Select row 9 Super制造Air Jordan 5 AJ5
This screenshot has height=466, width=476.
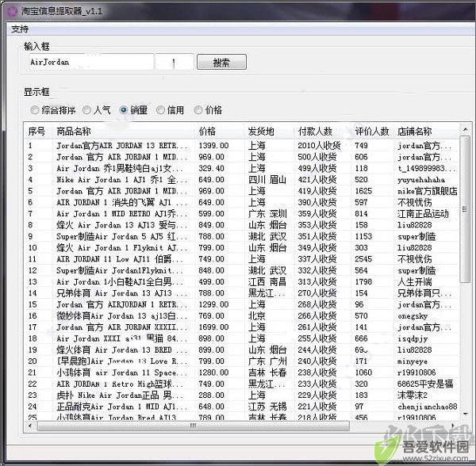tap(241, 236)
